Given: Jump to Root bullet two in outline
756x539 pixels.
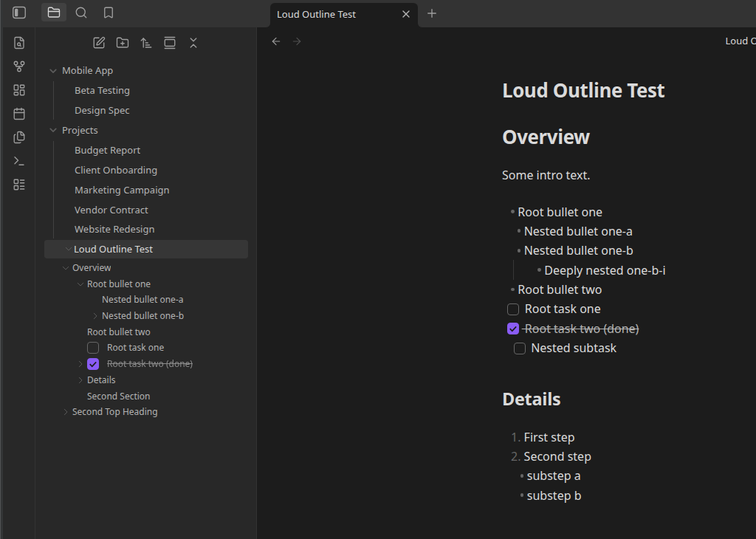Looking at the screenshot, I should (119, 332).
